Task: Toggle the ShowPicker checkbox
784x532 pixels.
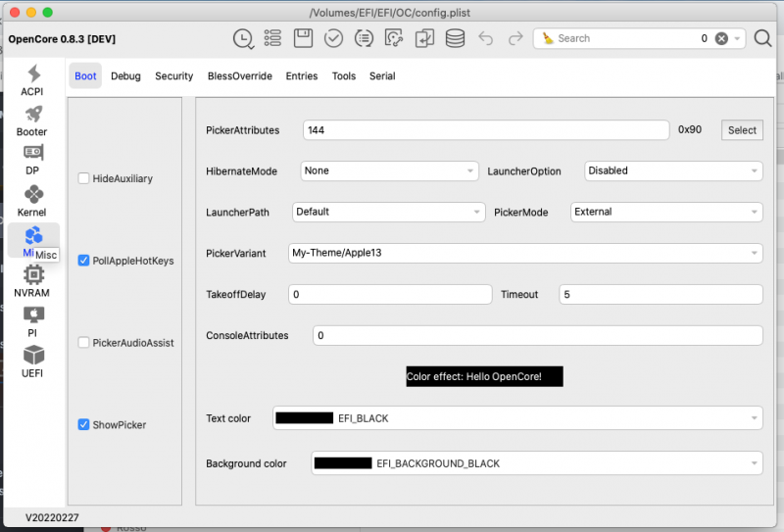Action: (84, 424)
